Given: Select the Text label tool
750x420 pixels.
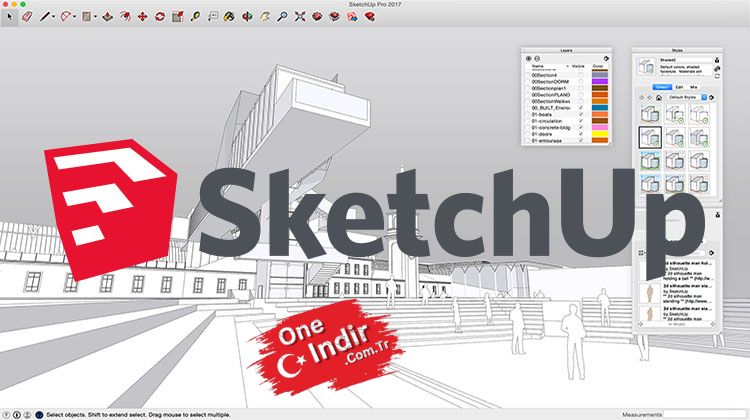Looking at the screenshot, I should 213,17.
